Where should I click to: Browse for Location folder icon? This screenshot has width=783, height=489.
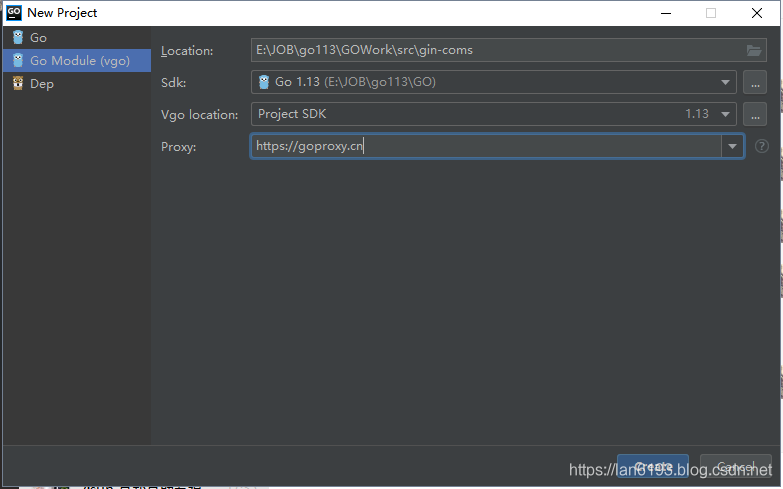point(754,50)
